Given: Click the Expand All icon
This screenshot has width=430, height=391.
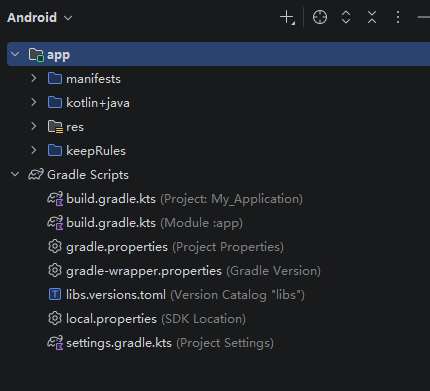Looking at the screenshot, I should pyautogui.click(x=346, y=17).
